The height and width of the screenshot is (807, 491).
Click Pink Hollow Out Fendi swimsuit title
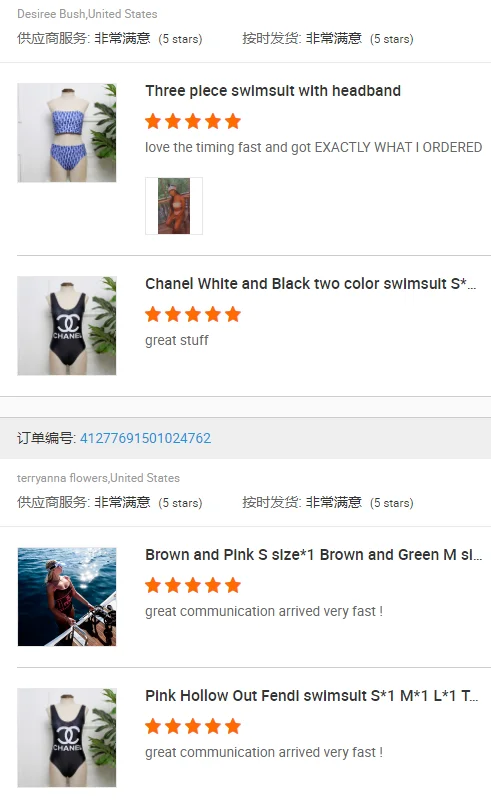click(311, 696)
